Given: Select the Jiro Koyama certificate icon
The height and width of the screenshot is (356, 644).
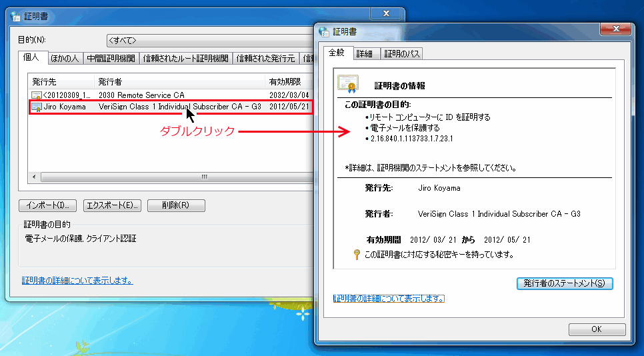Looking at the screenshot, I should [37, 107].
